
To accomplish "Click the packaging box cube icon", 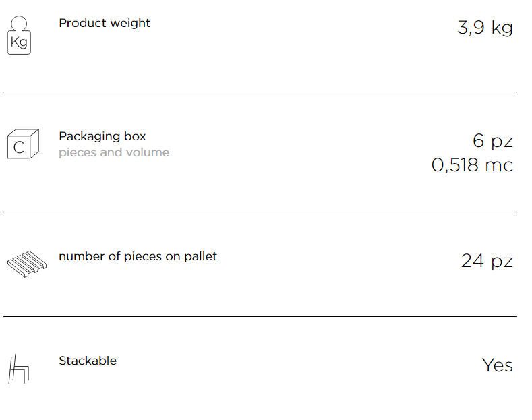I will pos(23,144).
